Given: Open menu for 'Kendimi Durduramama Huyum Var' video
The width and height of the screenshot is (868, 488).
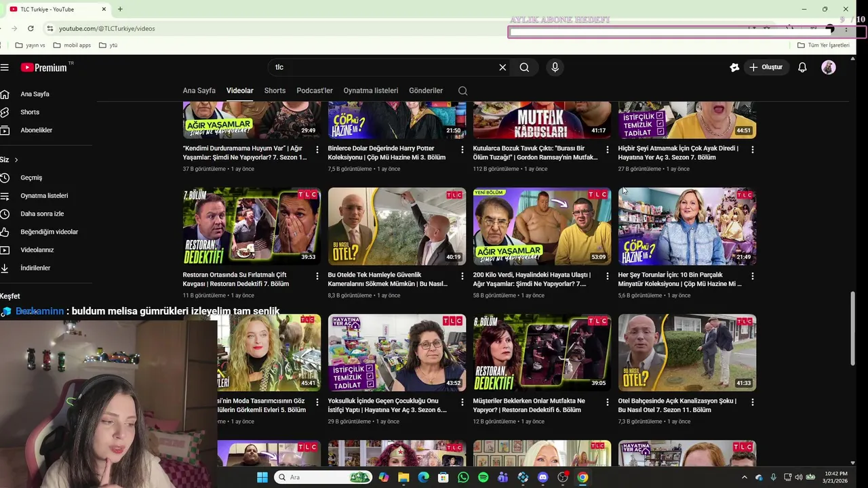Looking at the screenshot, I should tap(317, 149).
